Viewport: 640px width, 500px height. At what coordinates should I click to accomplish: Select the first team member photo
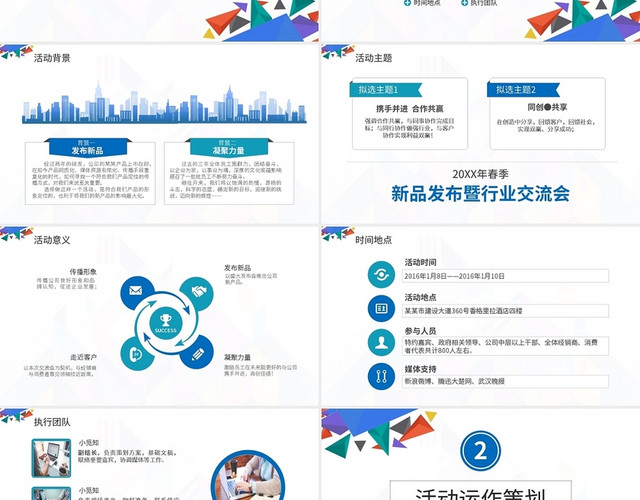(x=51, y=458)
